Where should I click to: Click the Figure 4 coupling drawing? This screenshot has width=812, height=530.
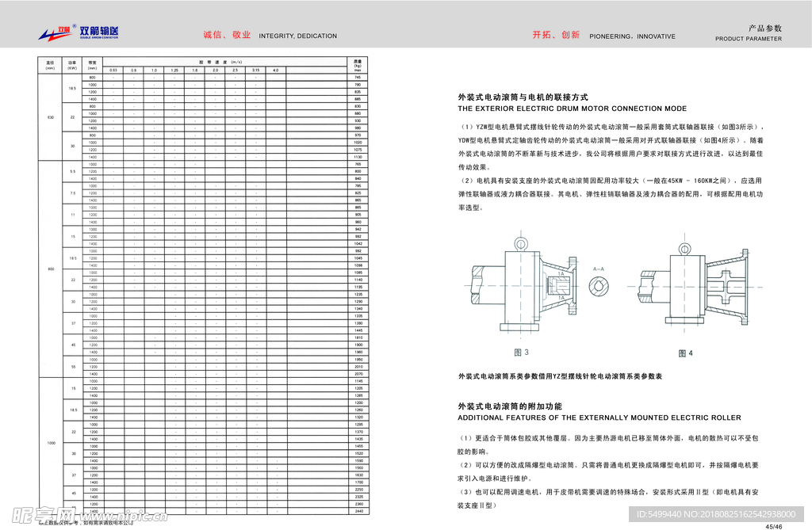click(694, 284)
